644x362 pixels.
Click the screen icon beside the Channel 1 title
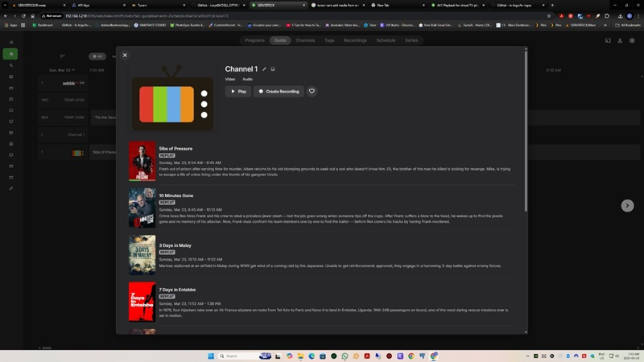[x=273, y=69]
